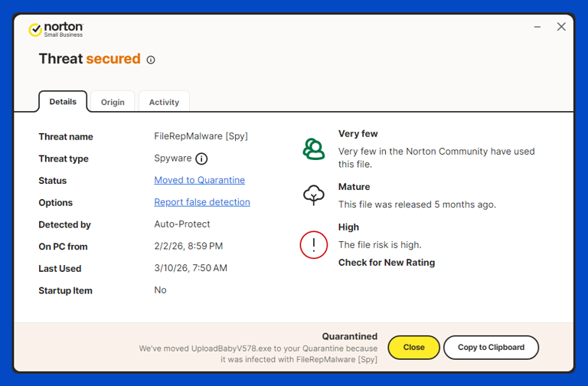Click the red high-risk exclamation icon
The image size is (588, 386).
coord(313,245)
